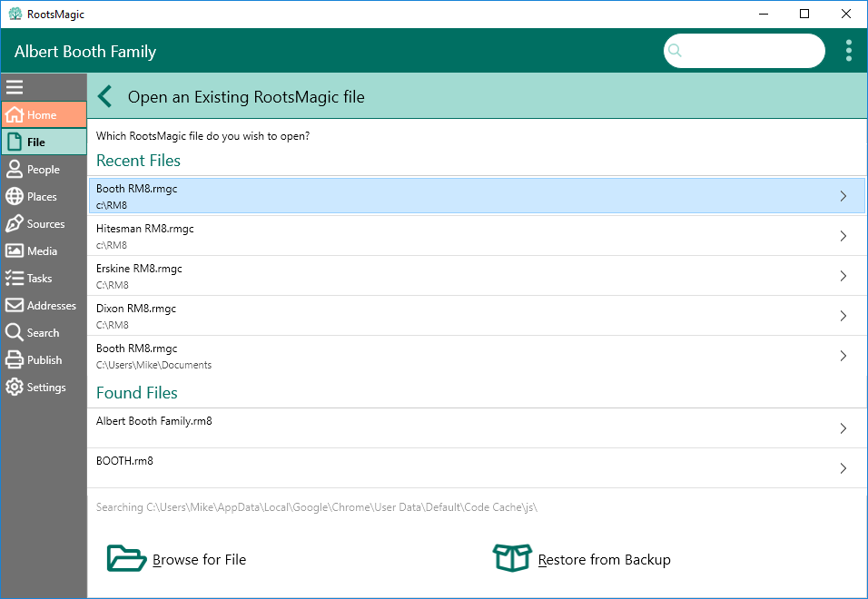Image resolution: width=868 pixels, height=599 pixels.
Task: Click the RootsMagic tree icon in the title bar
Action: pyautogui.click(x=15, y=14)
